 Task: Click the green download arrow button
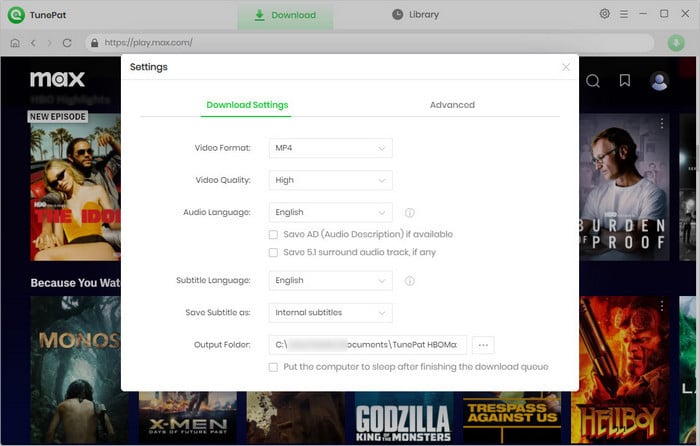pyautogui.click(x=676, y=43)
